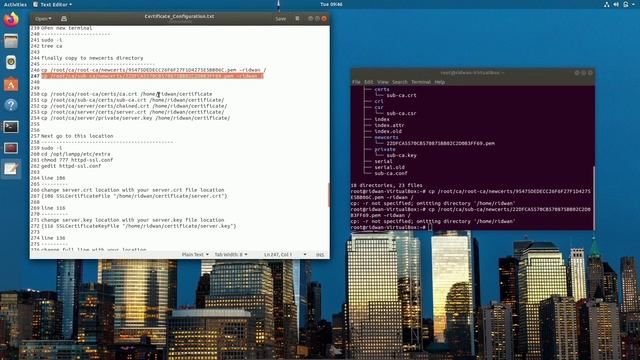Expand the Open dropdown in Text Editor
Image resolution: width=640 pixels, height=360 pixels.
pos(43,19)
